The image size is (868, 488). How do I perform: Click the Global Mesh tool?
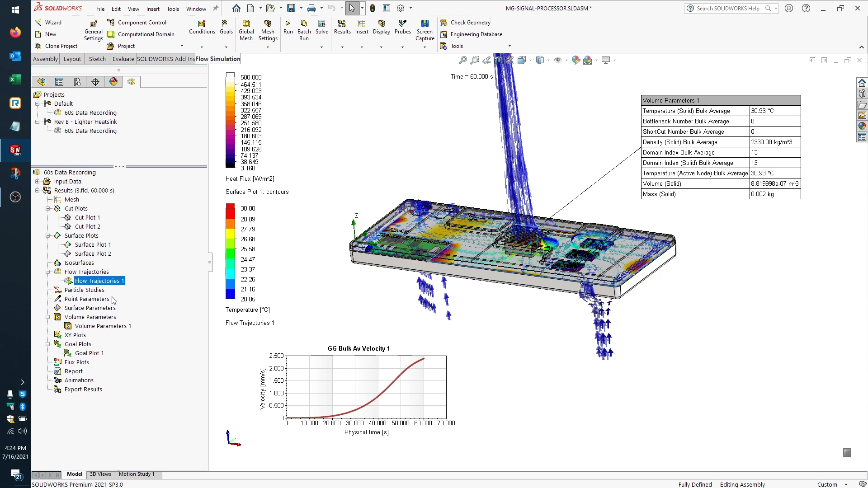tap(246, 31)
